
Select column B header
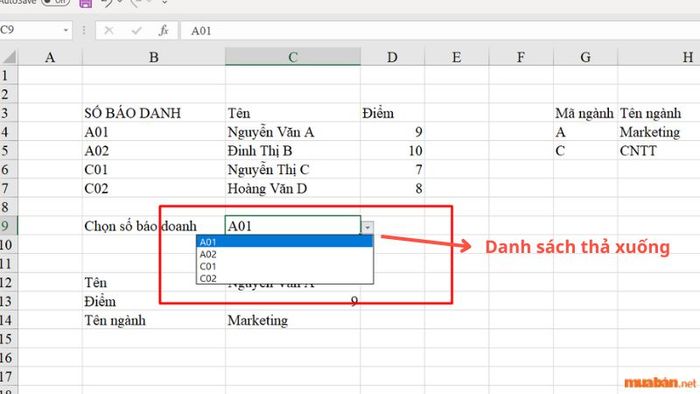coord(154,57)
